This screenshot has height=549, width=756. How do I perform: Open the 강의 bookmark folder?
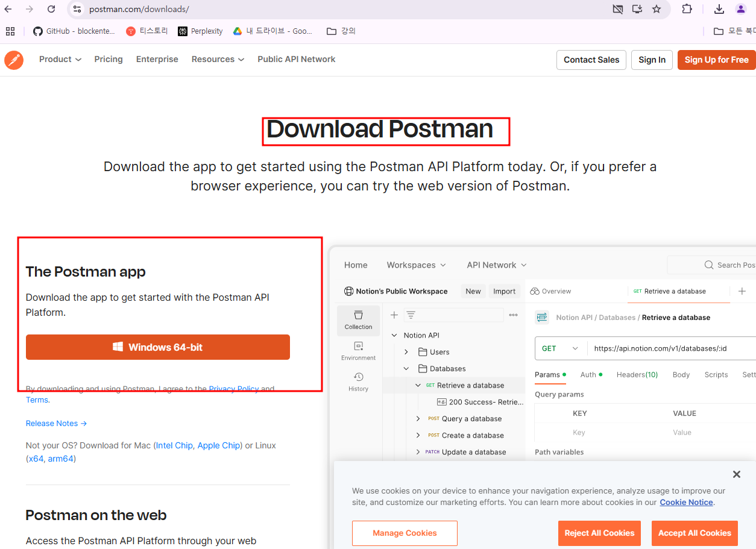pyautogui.click(x=341, y=31)
